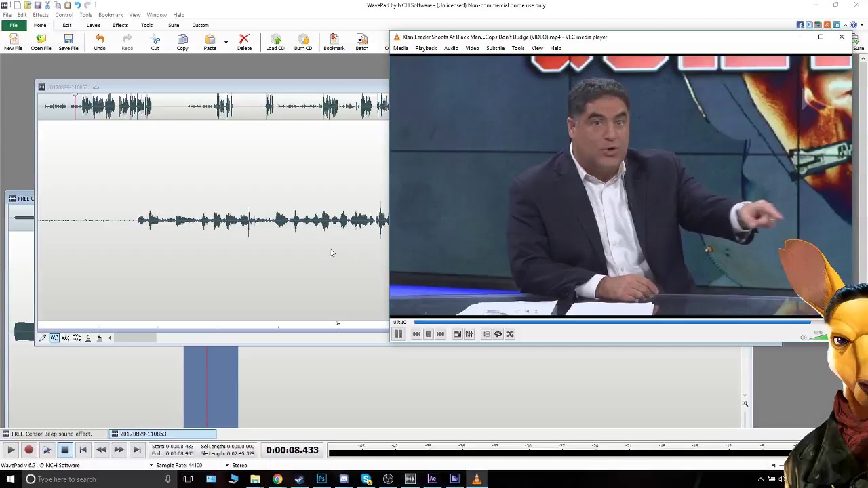Screen dimensions: 868x488
Task: Toggle VLC random shuffle mode
Action: pyautogui.click(x=510, y=334)
